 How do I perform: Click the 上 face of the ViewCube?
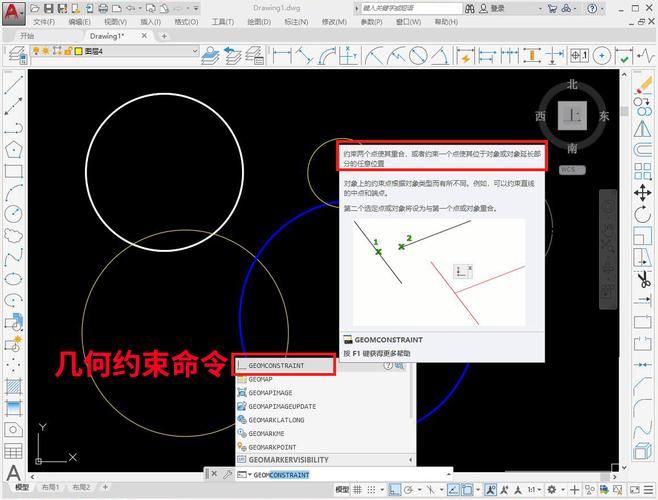(x=572, y=115)
